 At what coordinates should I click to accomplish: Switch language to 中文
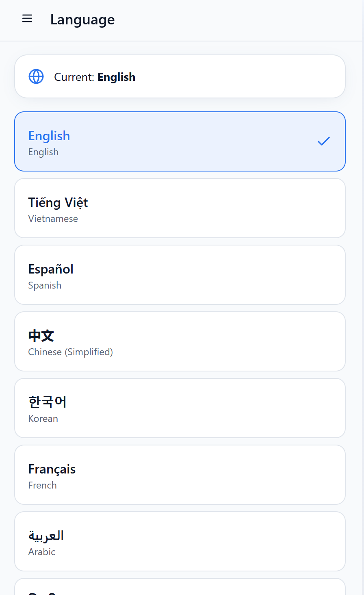pyautogui.click(x=180, y=341)
